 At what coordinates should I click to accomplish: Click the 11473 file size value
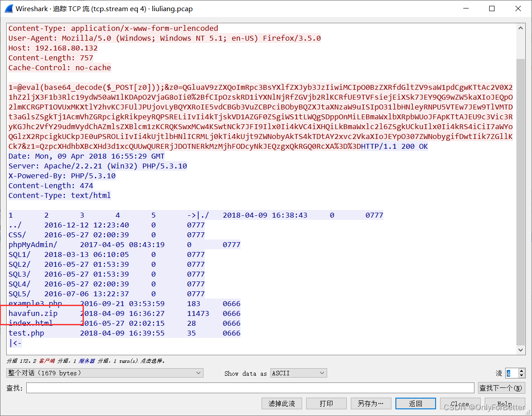tap(198, 313)
